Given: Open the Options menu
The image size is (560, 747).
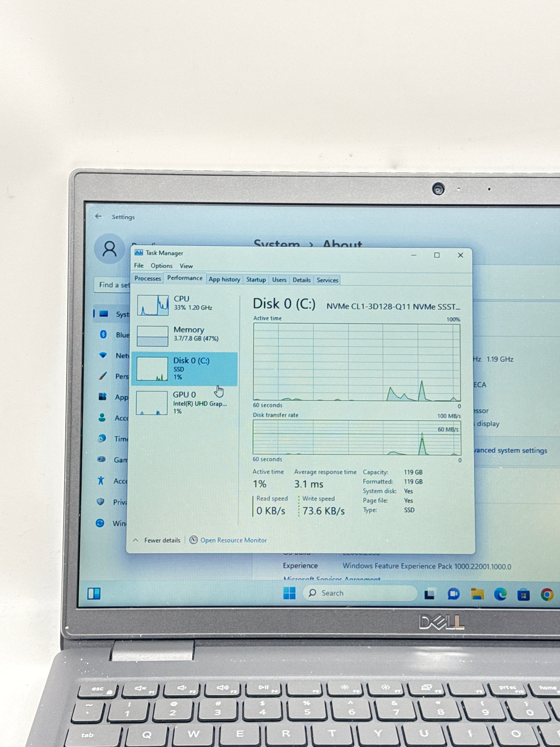Looking at the screenshot, I should click(161, 266).
